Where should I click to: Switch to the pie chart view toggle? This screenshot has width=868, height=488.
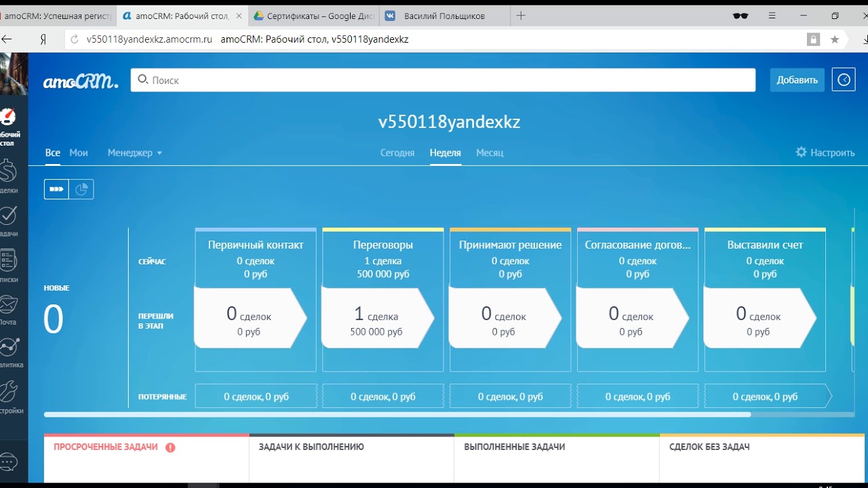pyautogui.click(x=81, y=189)
